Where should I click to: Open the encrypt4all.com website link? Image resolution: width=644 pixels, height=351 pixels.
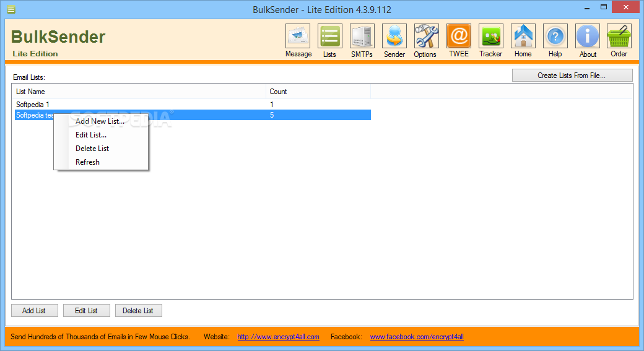[x=278, y=337]
